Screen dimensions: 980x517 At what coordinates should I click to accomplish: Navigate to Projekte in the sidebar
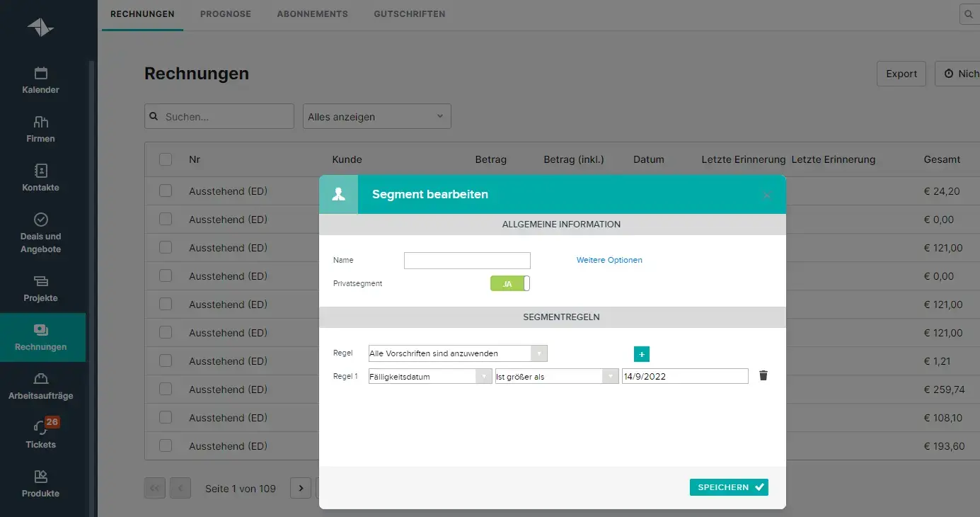click(x=41, y=289)
